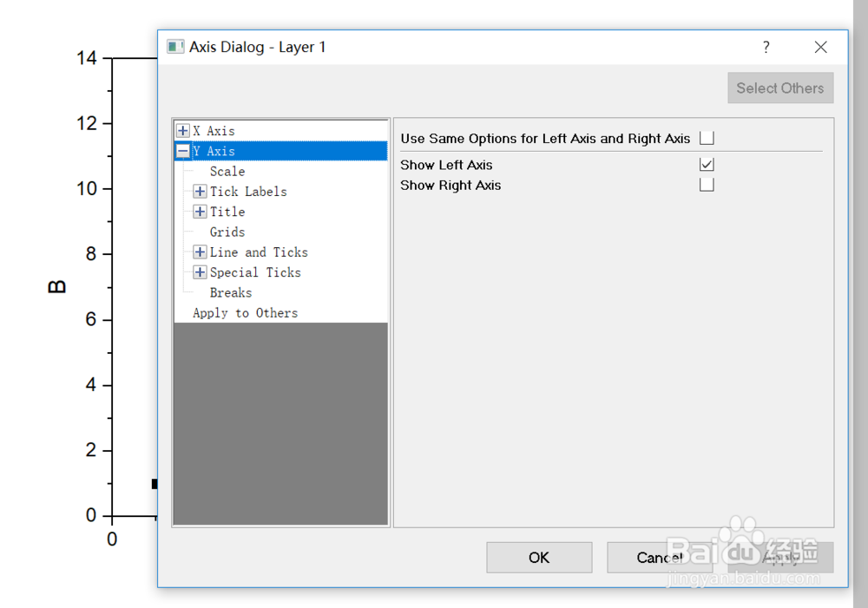
Task: Expand the Line and Ticks node
Action: (200, 252)
